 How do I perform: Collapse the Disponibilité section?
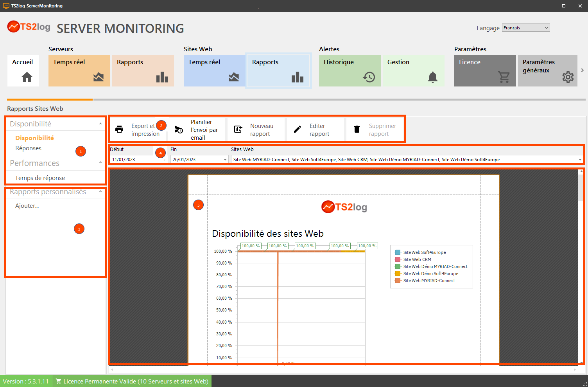(100, 124)
